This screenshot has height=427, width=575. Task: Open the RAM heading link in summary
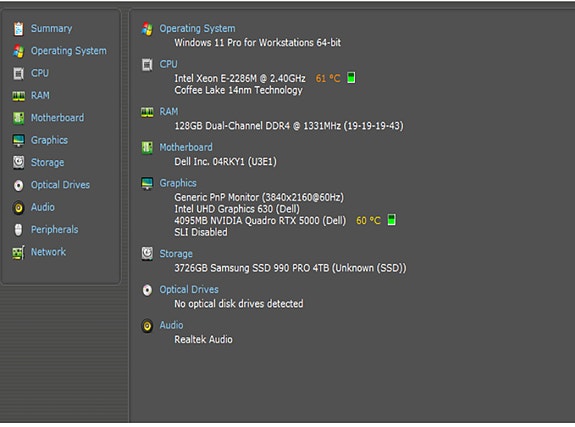(x=169, y=112)
